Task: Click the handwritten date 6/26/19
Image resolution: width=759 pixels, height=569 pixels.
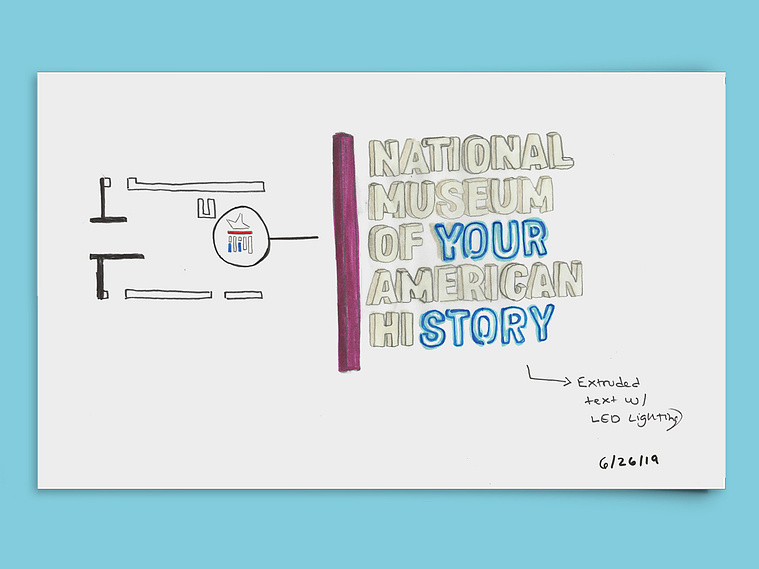Action: (629, 461)
